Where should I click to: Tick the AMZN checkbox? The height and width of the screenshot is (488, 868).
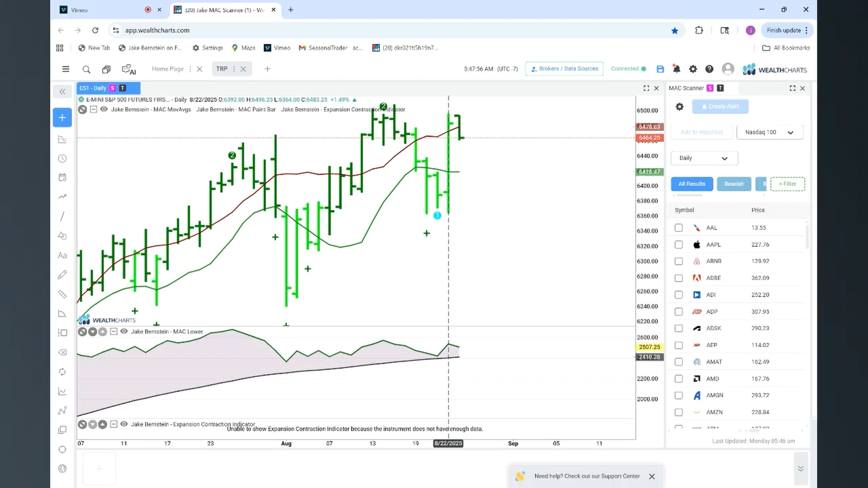click(679, 412)
